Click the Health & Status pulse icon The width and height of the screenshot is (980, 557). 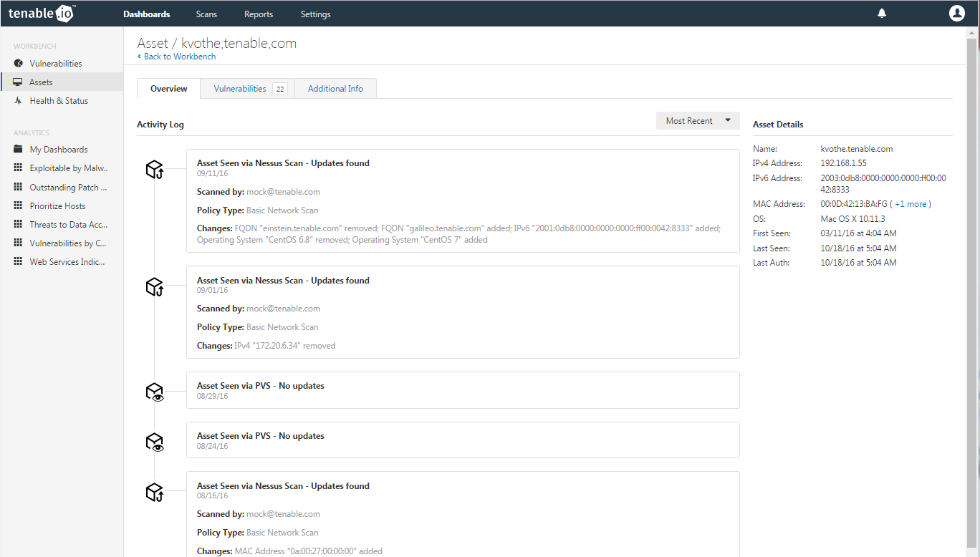point(18,101)
